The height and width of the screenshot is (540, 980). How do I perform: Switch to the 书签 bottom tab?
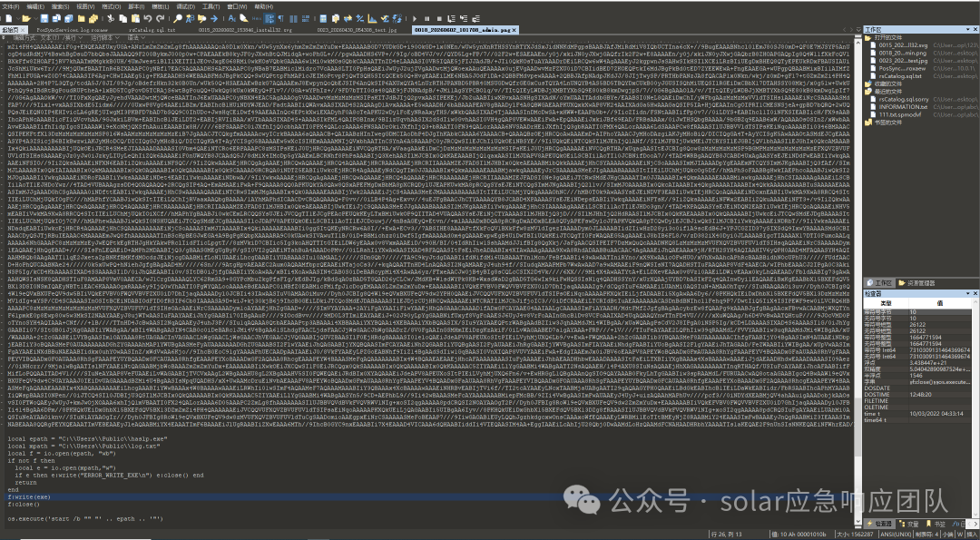coord(936,524)
